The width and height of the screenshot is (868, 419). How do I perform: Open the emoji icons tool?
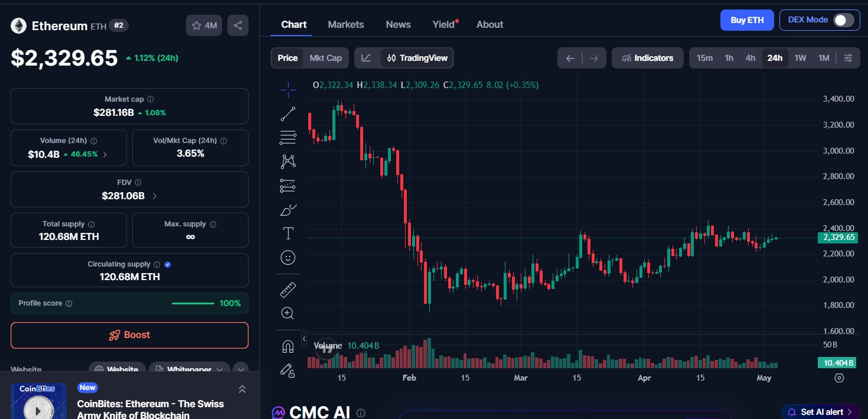coord(288,258)
